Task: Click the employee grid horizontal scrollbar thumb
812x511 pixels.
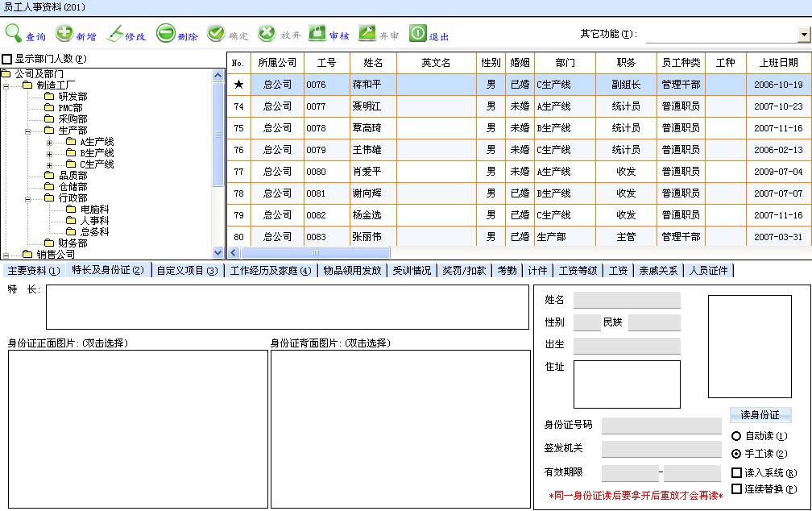Action: click(x=316, y=253)
